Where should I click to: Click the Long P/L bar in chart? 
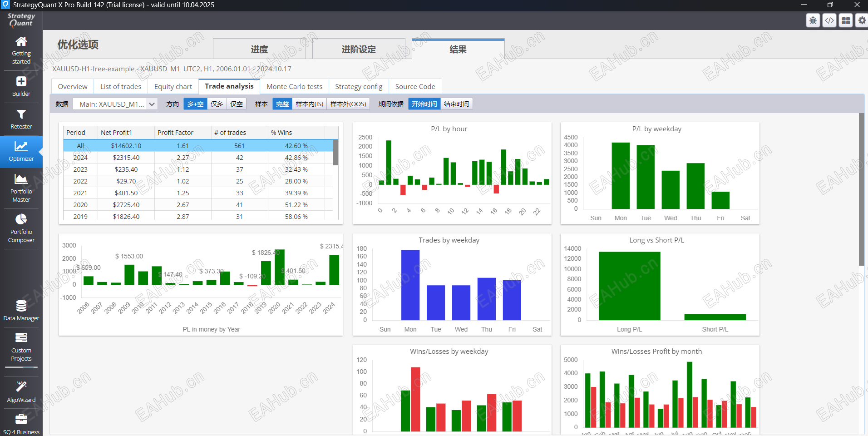[629, 286]
